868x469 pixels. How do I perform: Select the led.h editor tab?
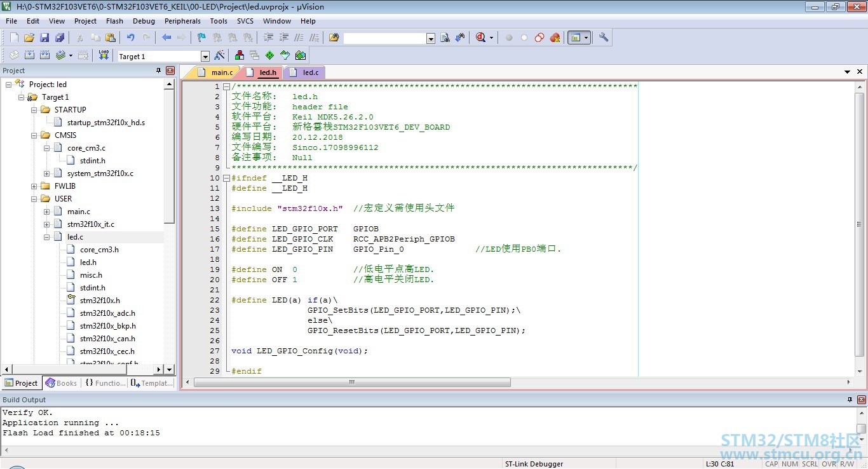click(262, 72)
